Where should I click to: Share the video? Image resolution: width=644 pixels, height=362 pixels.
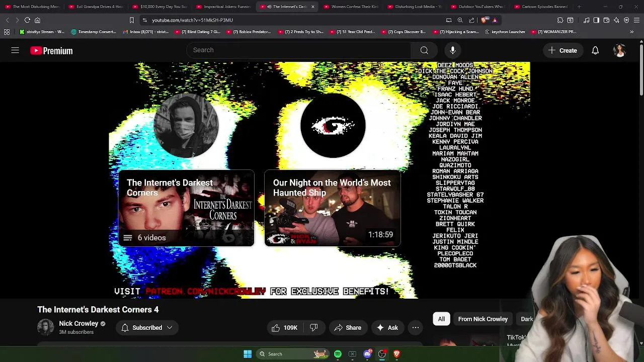[x=348, y=328]
